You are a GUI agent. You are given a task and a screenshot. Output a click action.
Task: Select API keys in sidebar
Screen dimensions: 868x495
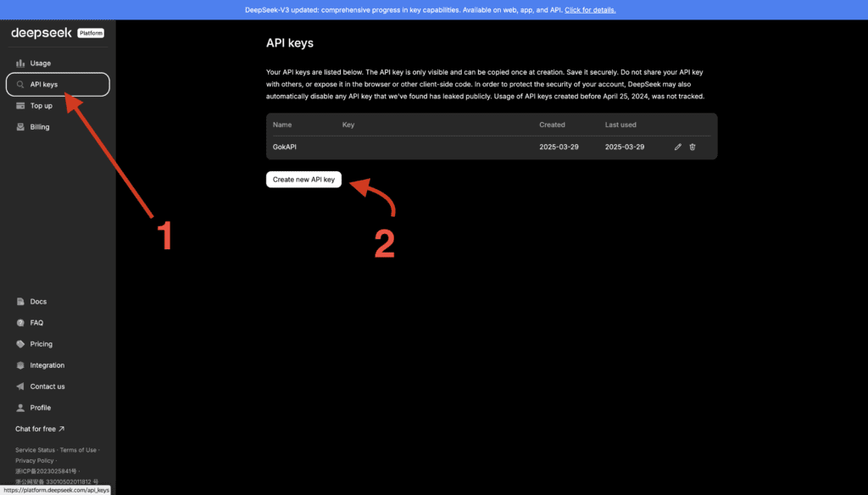58,84
